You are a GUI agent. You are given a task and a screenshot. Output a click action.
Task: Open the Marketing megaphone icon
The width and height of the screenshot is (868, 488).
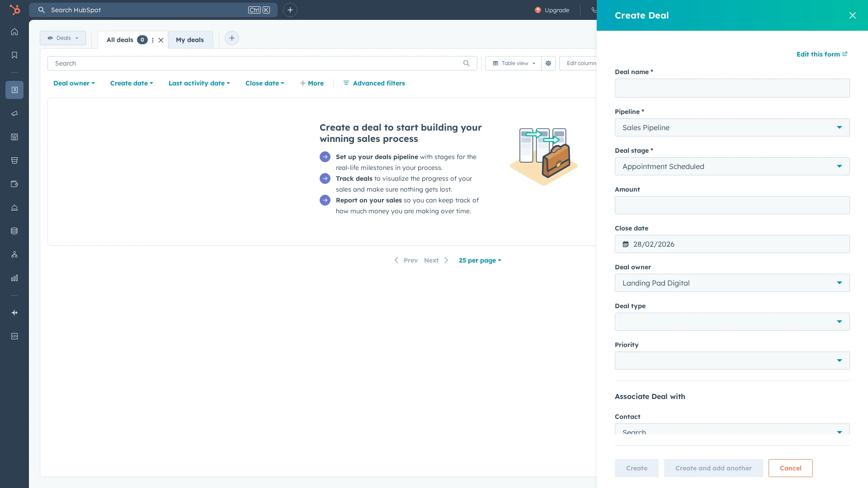[14, 113]
